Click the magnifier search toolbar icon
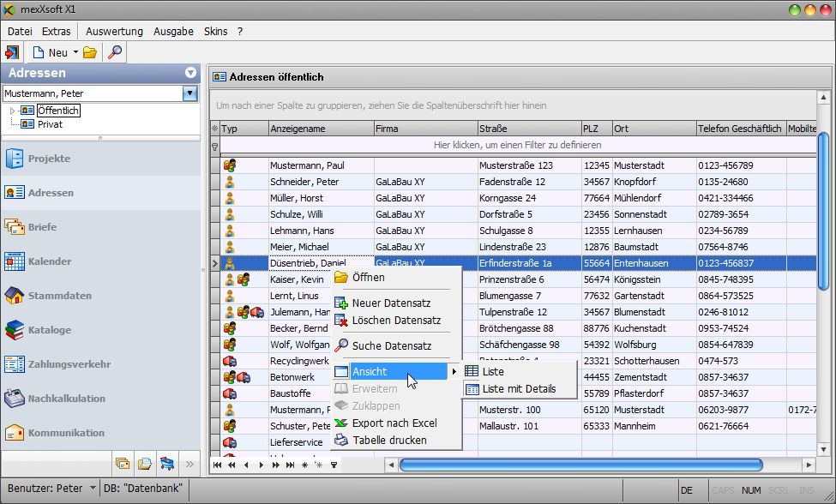Viewport: 836px width, 504px height. (x=115, y=52)
